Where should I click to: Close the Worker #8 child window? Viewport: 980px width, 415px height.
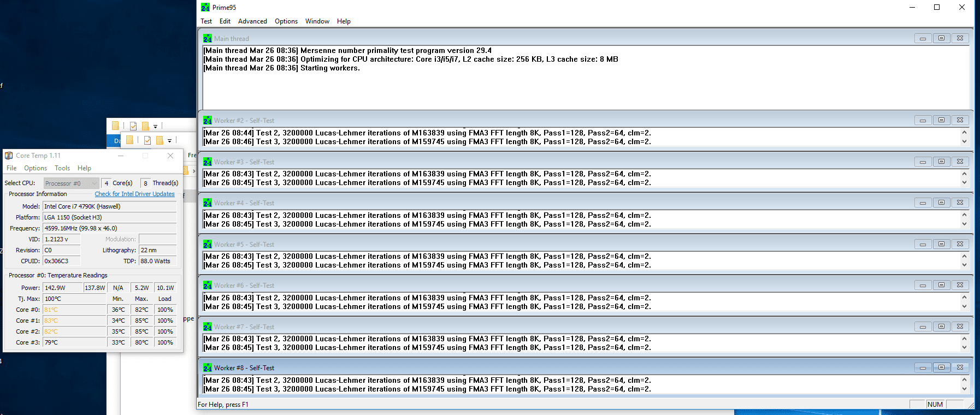[x=960, y=367]
